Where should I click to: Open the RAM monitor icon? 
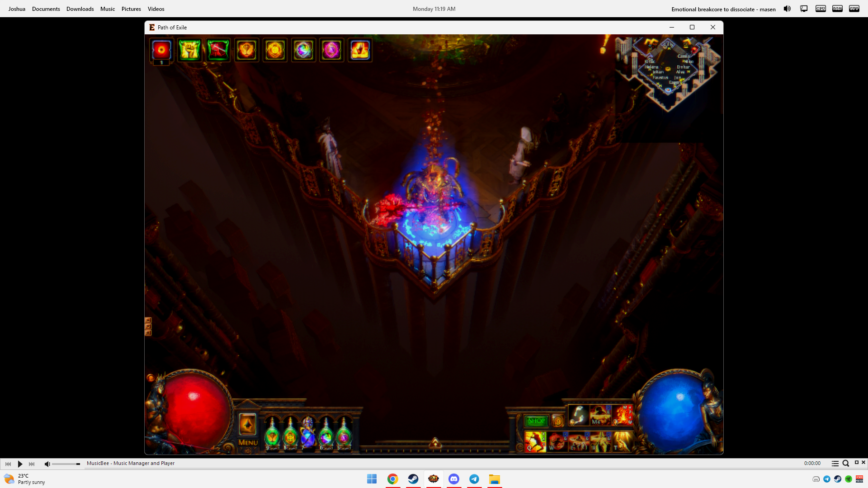coord(837,9)
